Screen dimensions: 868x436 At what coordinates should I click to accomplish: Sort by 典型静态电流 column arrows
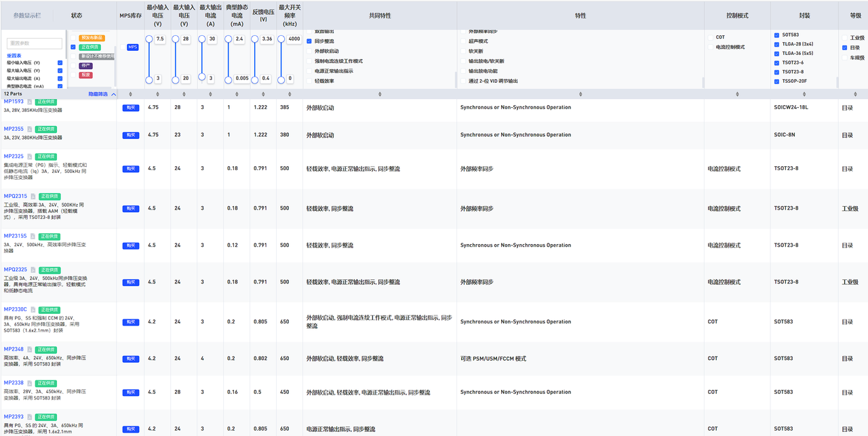pos(237,94)
